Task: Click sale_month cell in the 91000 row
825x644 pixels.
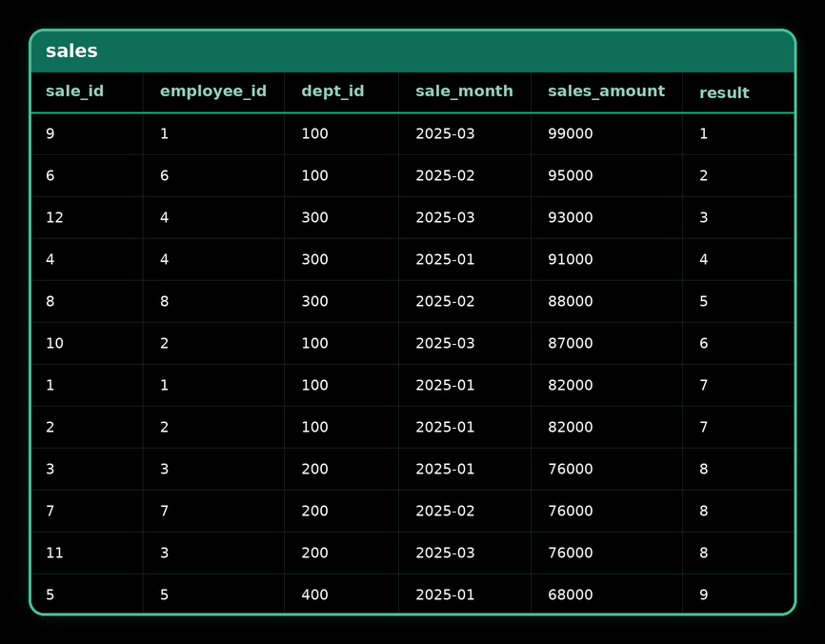Action: [x=445, y=259]
